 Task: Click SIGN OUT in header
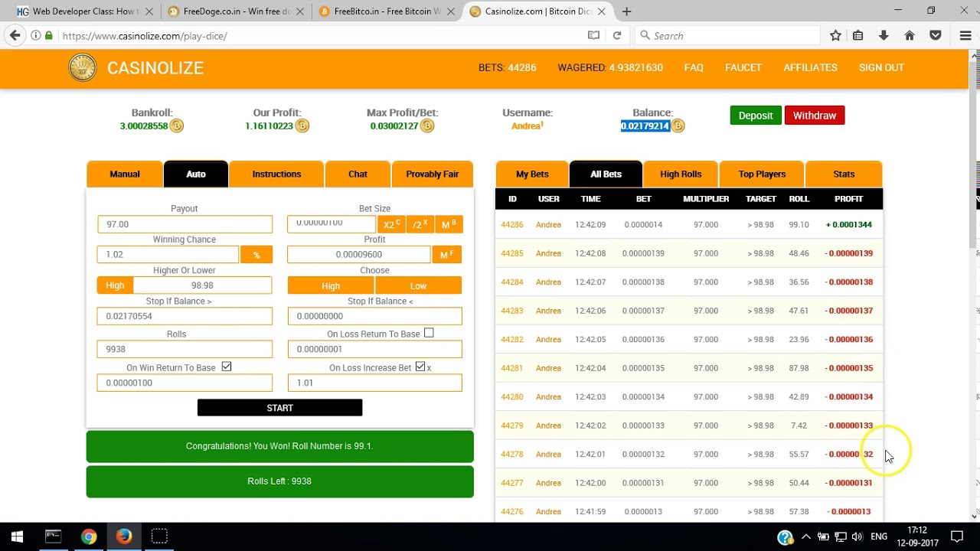881,67
